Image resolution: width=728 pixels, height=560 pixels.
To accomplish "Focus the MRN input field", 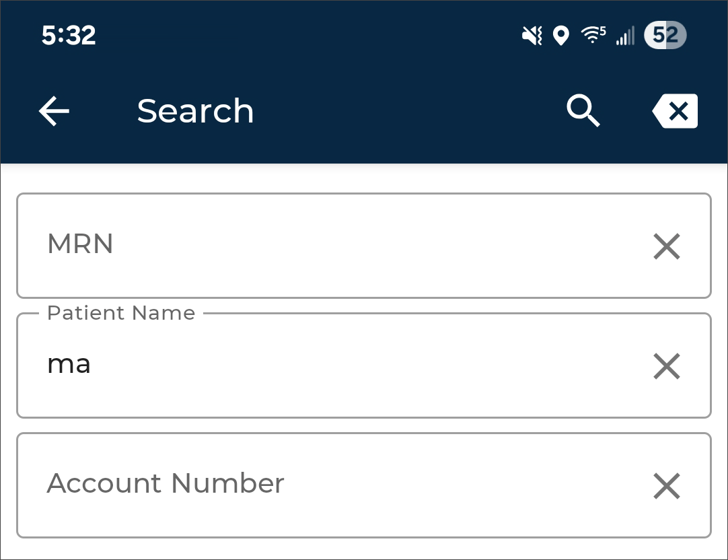I will [x=336, y=246].
